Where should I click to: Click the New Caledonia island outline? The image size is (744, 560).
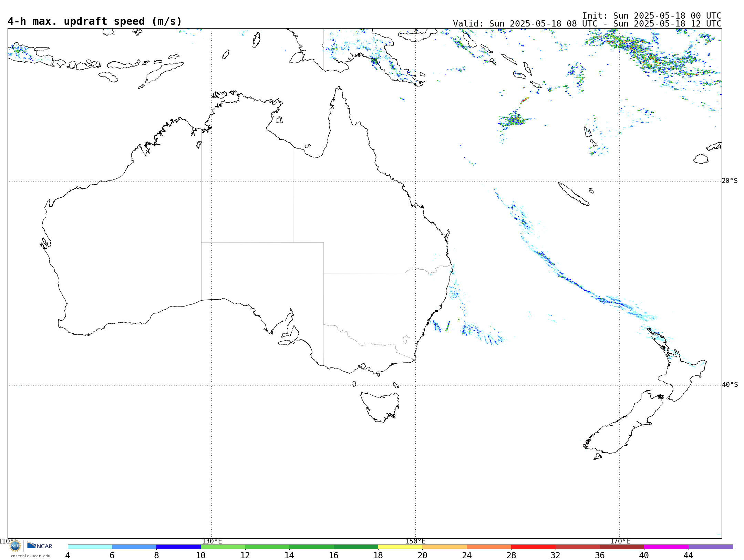tap(573, 194)
